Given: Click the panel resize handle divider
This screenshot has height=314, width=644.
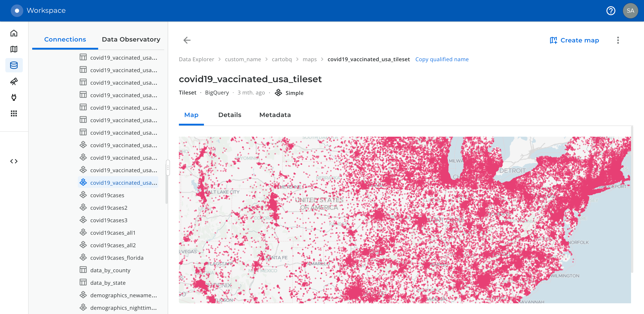Looking at the screenshot, I should (x=168, y=168).
